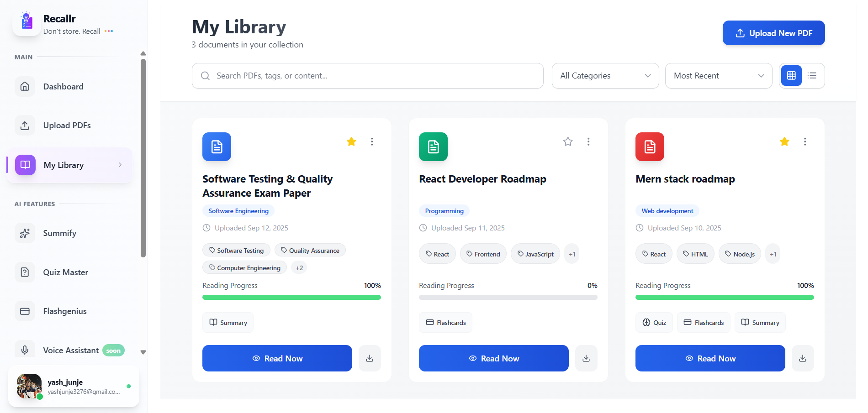Select the HTML tag
The width and height of the screenshot is (868, 413).
[x=695, y=254]
